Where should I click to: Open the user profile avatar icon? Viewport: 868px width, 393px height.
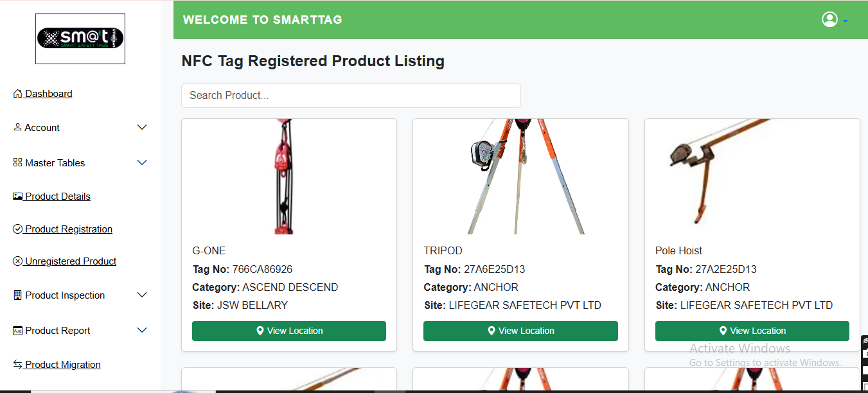[829, 19]
